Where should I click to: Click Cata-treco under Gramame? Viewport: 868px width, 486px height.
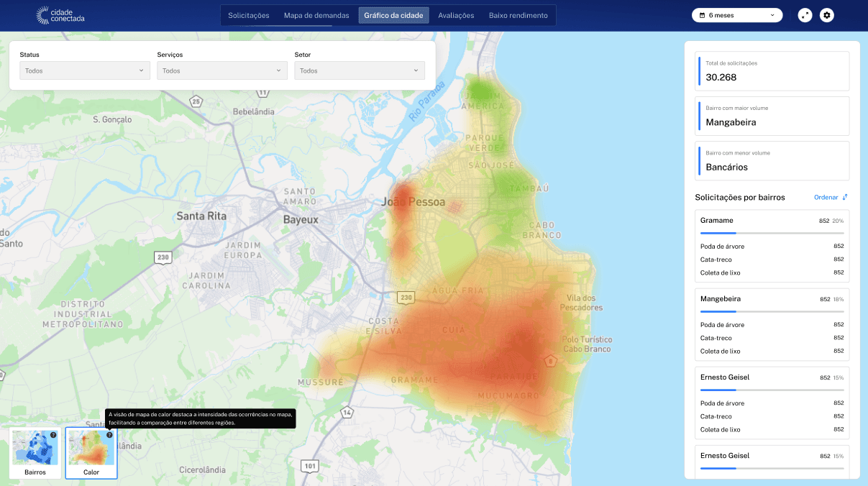[716, 260]
